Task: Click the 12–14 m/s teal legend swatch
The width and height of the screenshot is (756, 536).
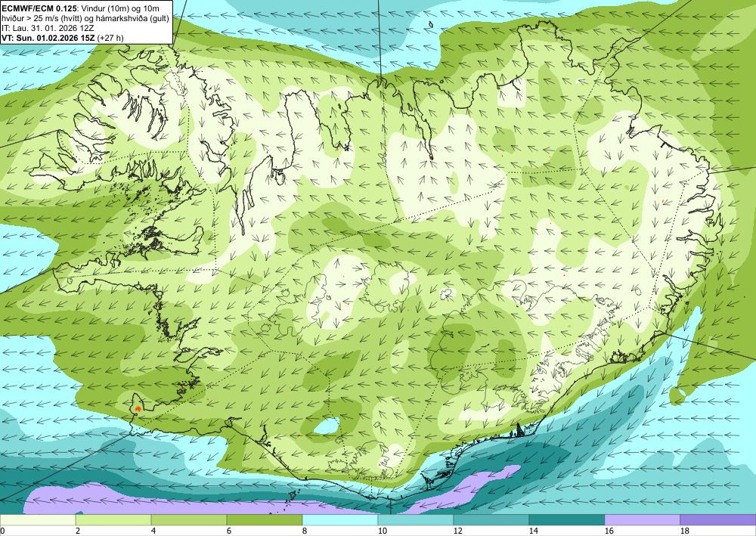Action: [491, 519]
